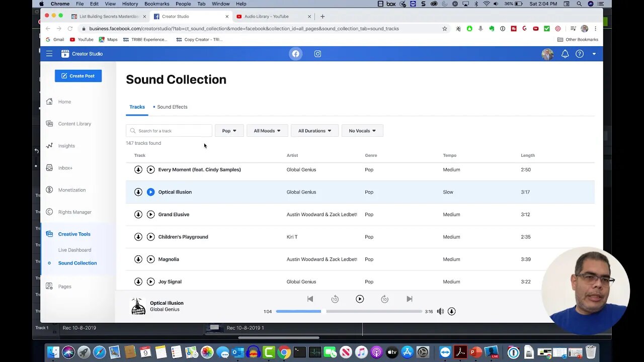Open the help question mark icon
The image size is (644, 362).
pos(580,54)
